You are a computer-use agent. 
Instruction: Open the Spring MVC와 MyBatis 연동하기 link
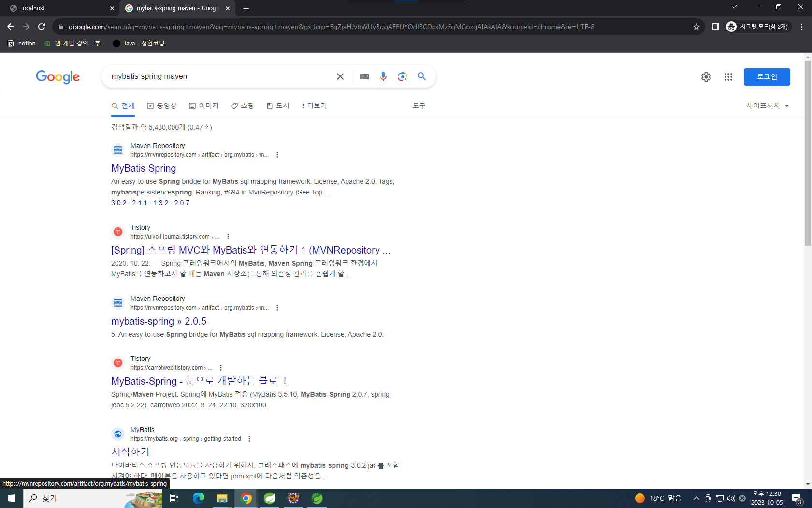[250, 250]
